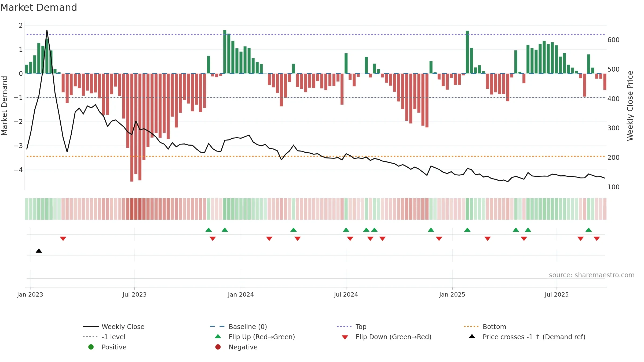Click the black triangle icon in the legend
Screen dimensions: 644x362
point(472,336)
